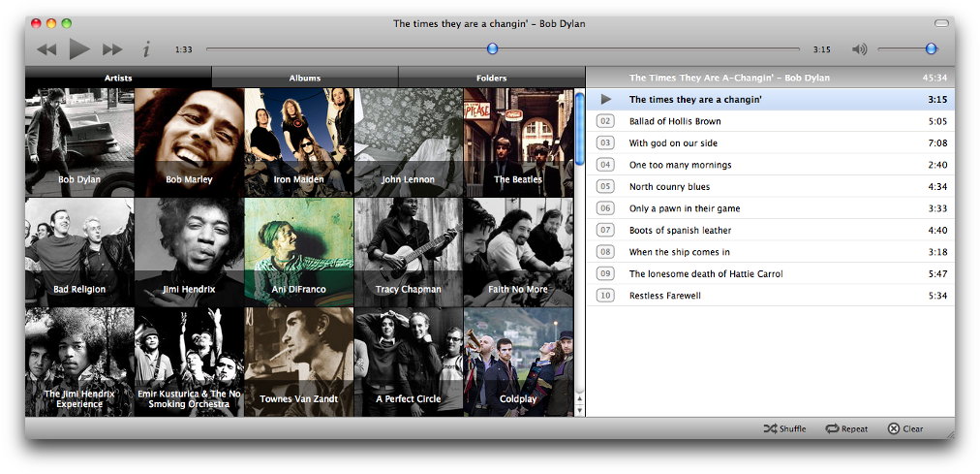Play track 02 Ballad of Hollis Brown
980x474 pixels.
675,121
